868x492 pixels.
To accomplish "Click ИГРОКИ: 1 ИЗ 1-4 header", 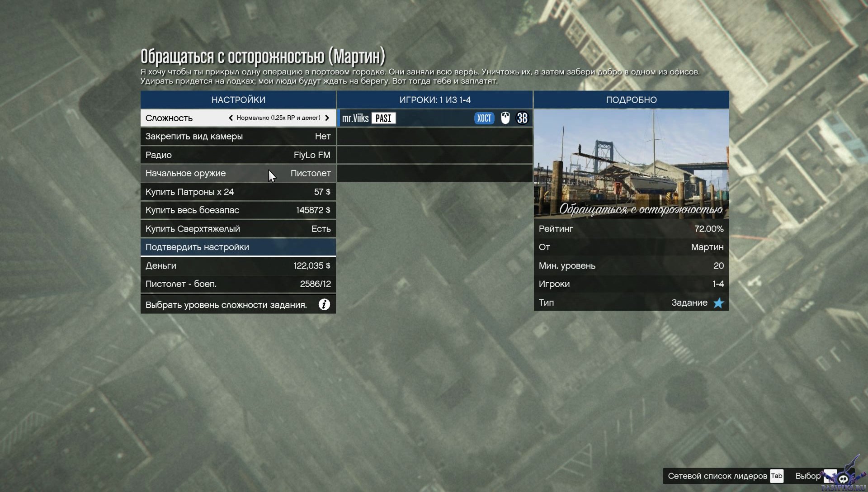I will (x=435, y=99).
